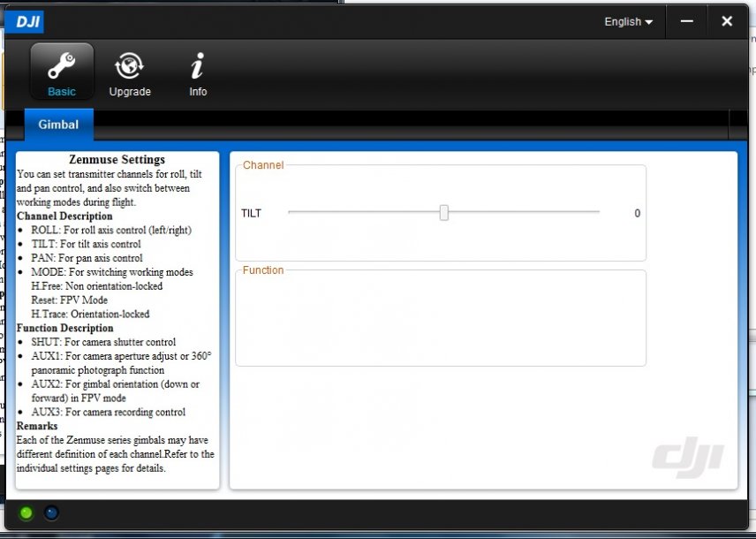Click the 'Reset: FPV Mode' line

[x=70, y=300]
